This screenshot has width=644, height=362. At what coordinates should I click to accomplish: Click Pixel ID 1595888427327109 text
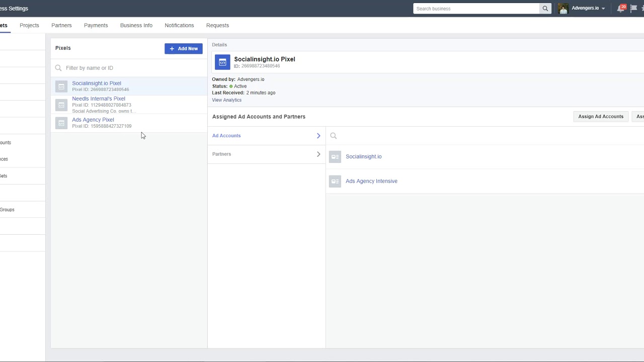point(102,126)
